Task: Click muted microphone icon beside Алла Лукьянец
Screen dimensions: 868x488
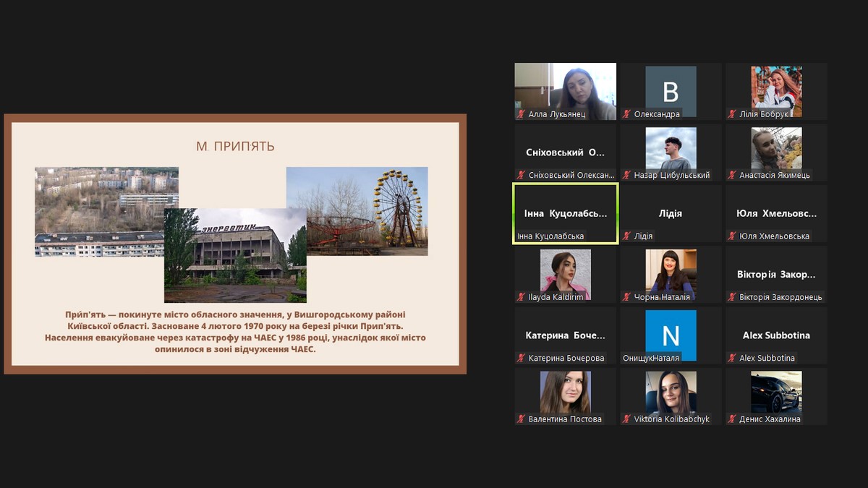Action: tap(521, 114)
